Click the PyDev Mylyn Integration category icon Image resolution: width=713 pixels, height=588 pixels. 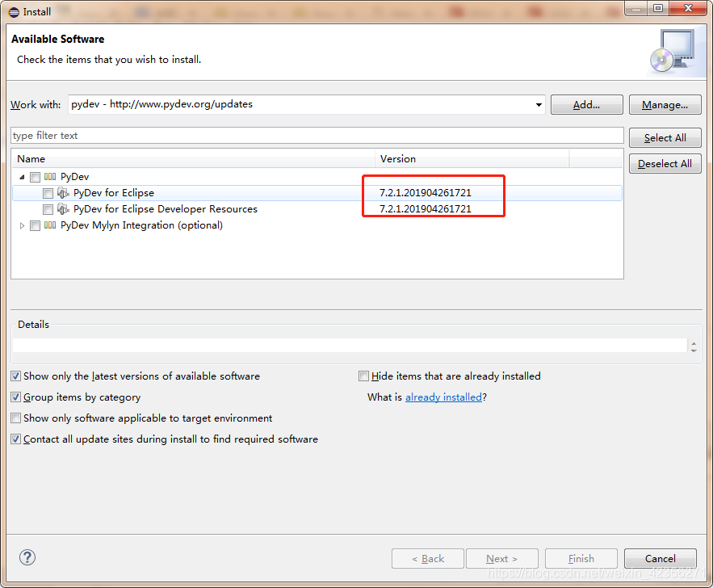point(50,225)
